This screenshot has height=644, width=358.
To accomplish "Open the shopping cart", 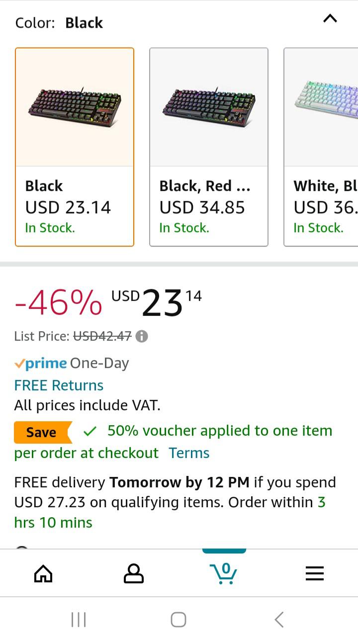I will 224,574.
